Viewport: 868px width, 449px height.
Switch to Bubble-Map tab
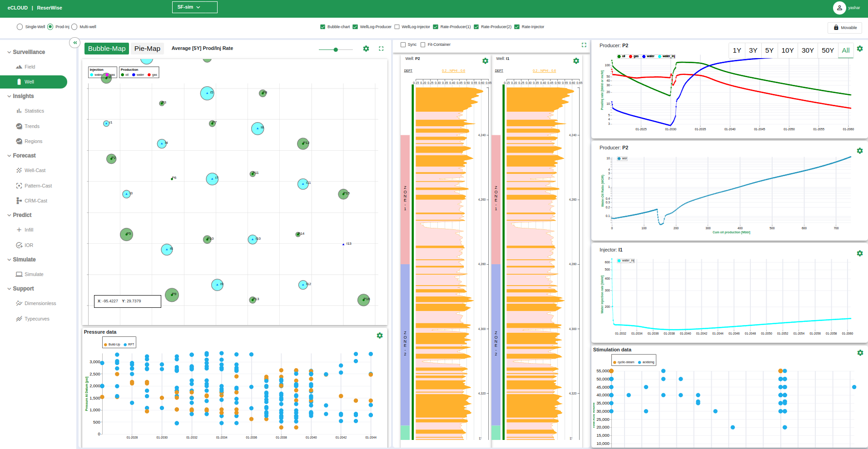click(107, 49)
